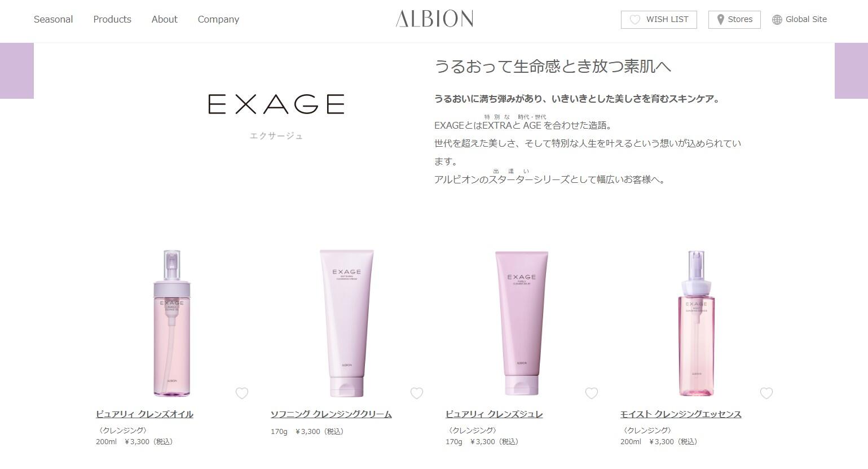
Task: Toggle wishlist heart for ピュアリィ クレンズジュレ
Action: [x=592, y=393]
